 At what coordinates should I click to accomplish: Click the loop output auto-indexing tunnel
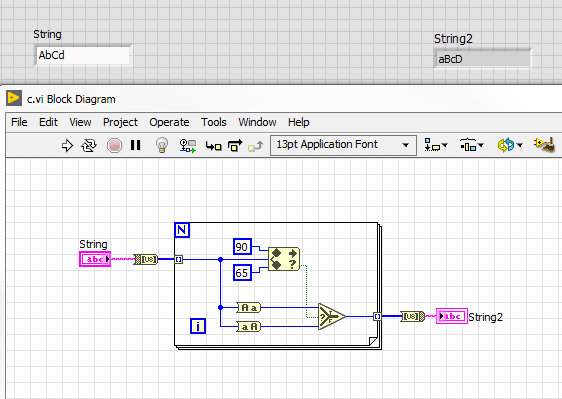pos(377,316)
